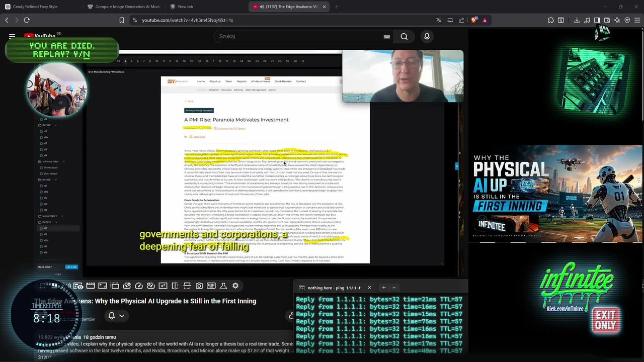
Task: Open the notification bell dropdown under the video
Action: (x=116, y=316)
